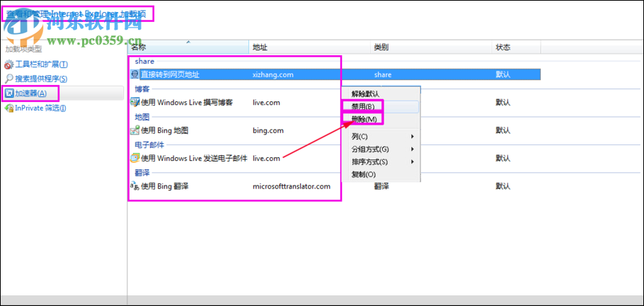Click the 搜索提供程序 magnifier icon
Viewport: 644px width, 306px height.
[x=8, y=79]
